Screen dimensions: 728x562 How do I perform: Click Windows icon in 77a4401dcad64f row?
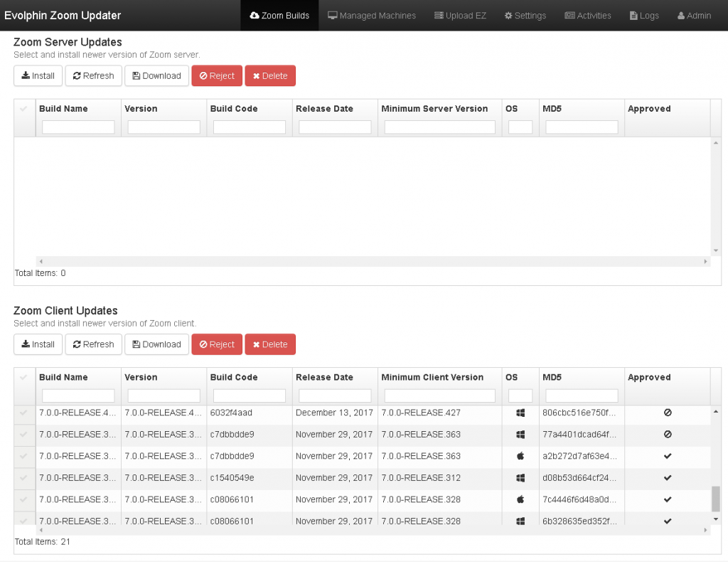pos(520,434)
